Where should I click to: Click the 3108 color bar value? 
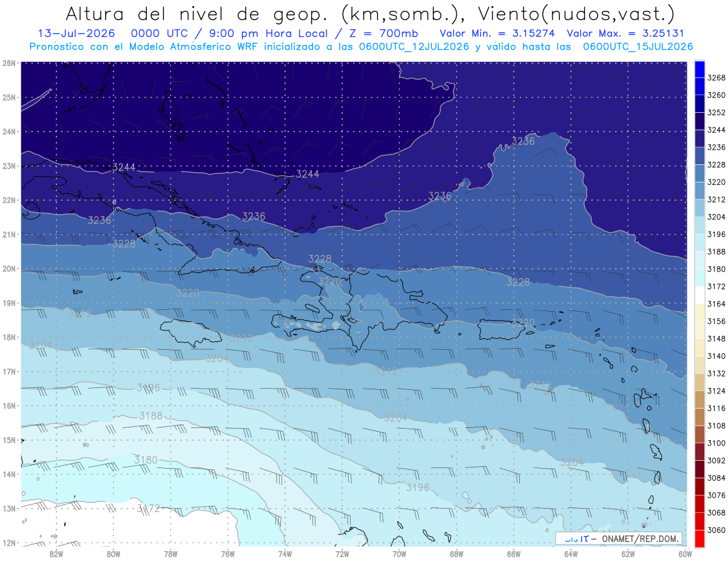coord(716,426)
